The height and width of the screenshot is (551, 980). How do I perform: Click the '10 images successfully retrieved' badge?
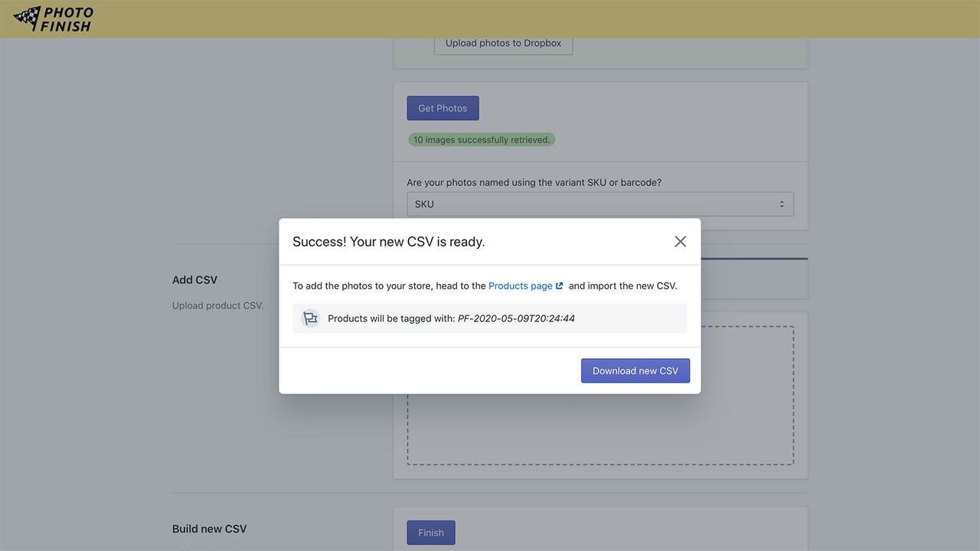(482, 140)
